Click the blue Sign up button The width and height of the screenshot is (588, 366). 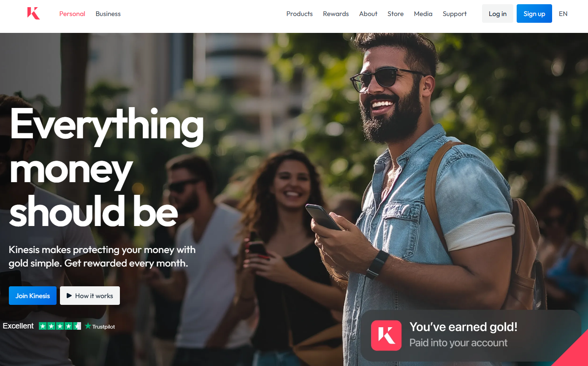[534, 13]
